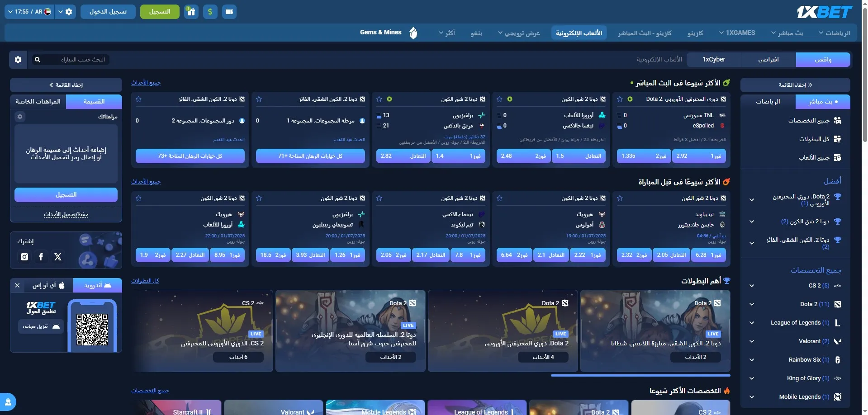Viewport: 868px width, 415px height.
Task: Open the header settings gear
Action: (x=69, y=12)
